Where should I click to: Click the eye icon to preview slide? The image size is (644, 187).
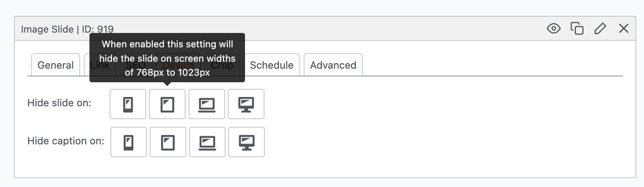point(553,28)
